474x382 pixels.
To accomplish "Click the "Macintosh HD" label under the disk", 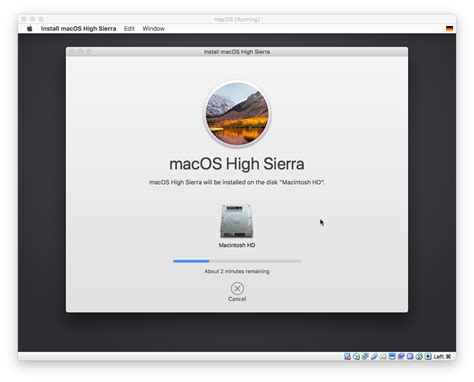I will tap(237, 245).
